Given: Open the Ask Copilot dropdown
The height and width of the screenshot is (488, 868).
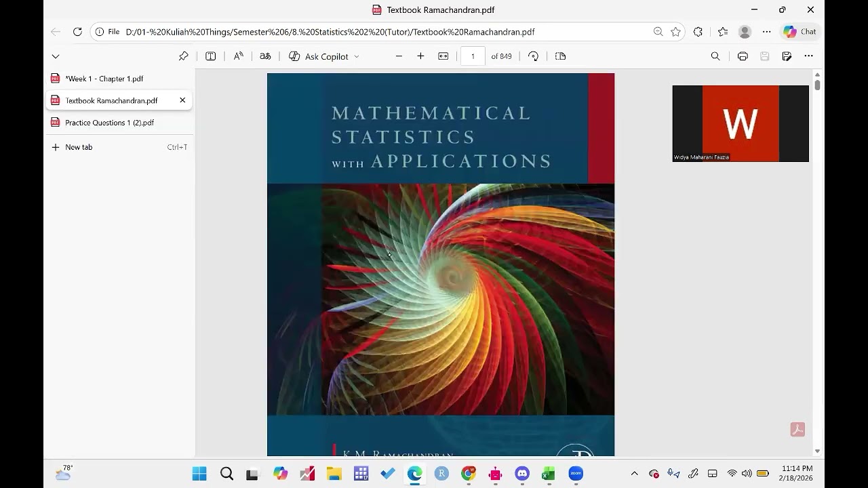Looking at the screenshot, I should click(324, 56).
